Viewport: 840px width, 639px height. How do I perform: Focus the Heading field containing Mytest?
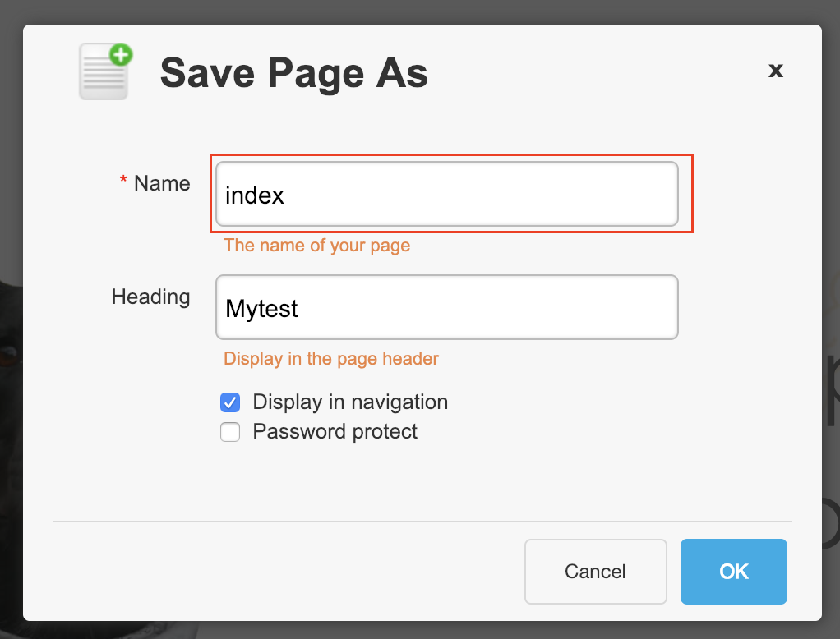[446, 308]
